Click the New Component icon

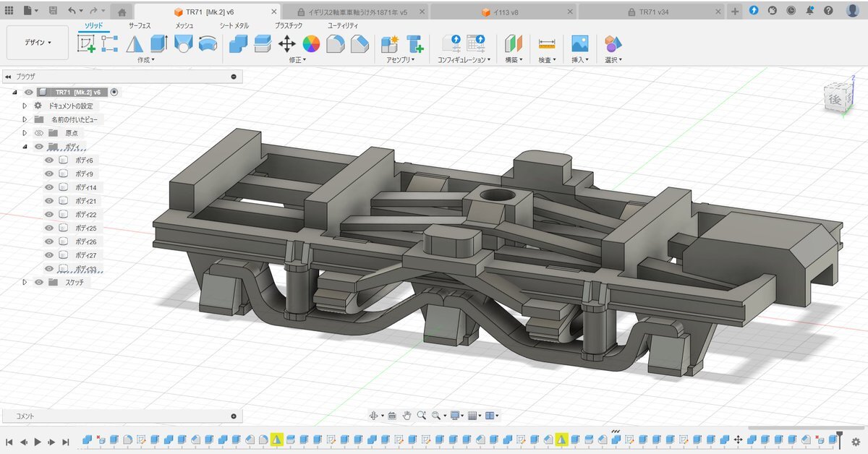[x=390, y=43]
